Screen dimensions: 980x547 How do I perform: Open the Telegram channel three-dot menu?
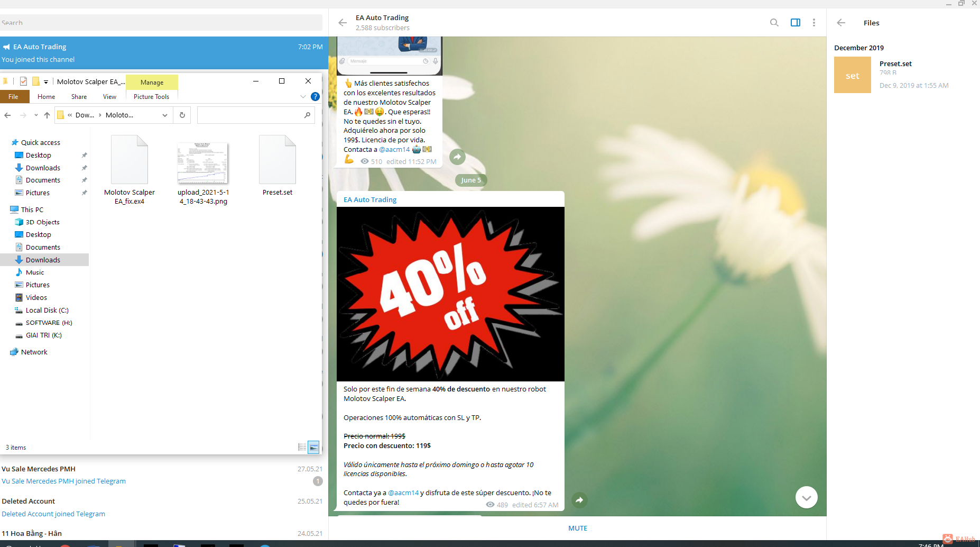(814, 23)
